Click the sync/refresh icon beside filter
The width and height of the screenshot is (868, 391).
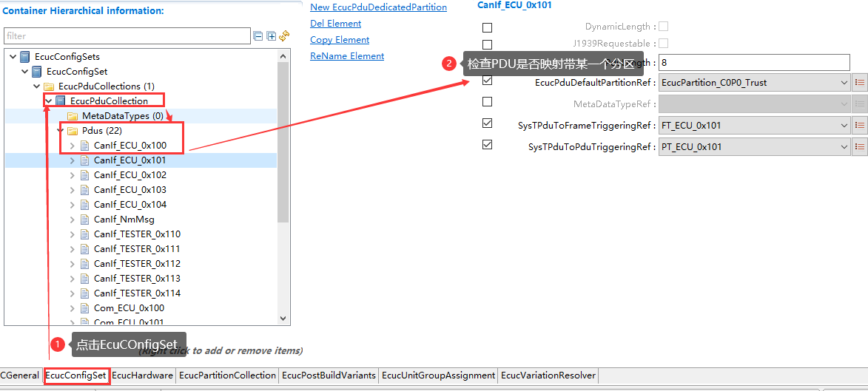click(x=283, y=36)
